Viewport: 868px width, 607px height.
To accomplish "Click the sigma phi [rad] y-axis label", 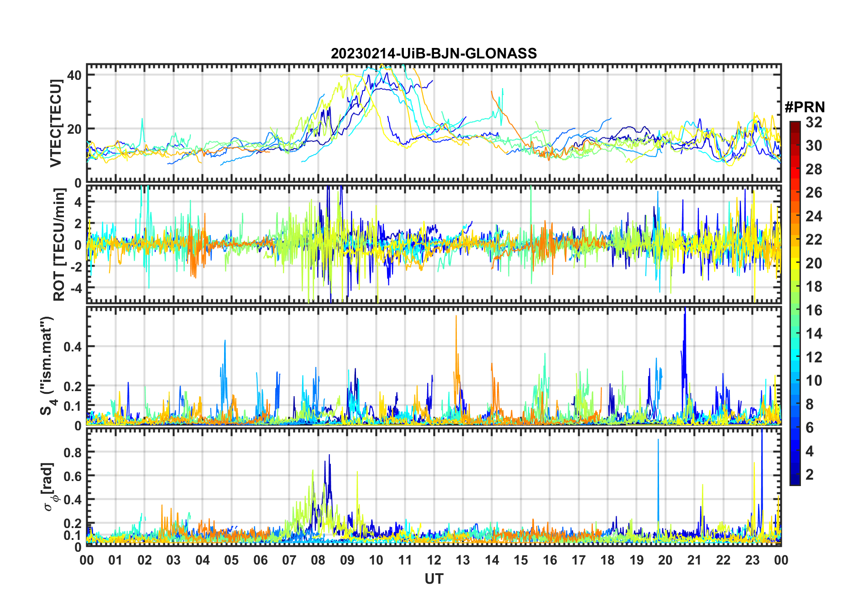I will [x=50, y=487].
